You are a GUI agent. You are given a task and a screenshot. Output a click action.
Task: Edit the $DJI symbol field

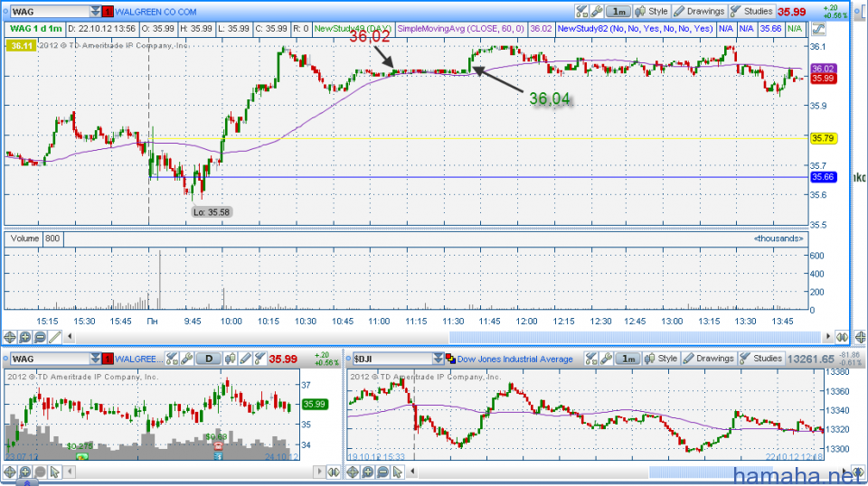392,359
